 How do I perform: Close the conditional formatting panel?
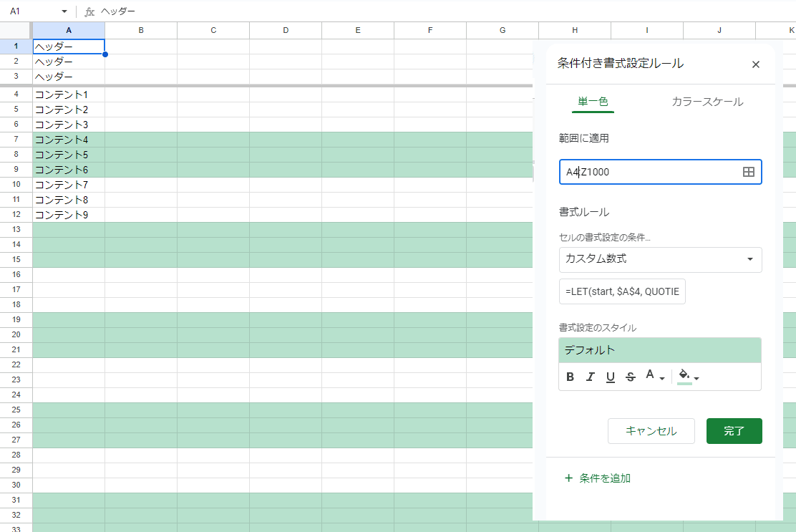(x=755, y=64)
